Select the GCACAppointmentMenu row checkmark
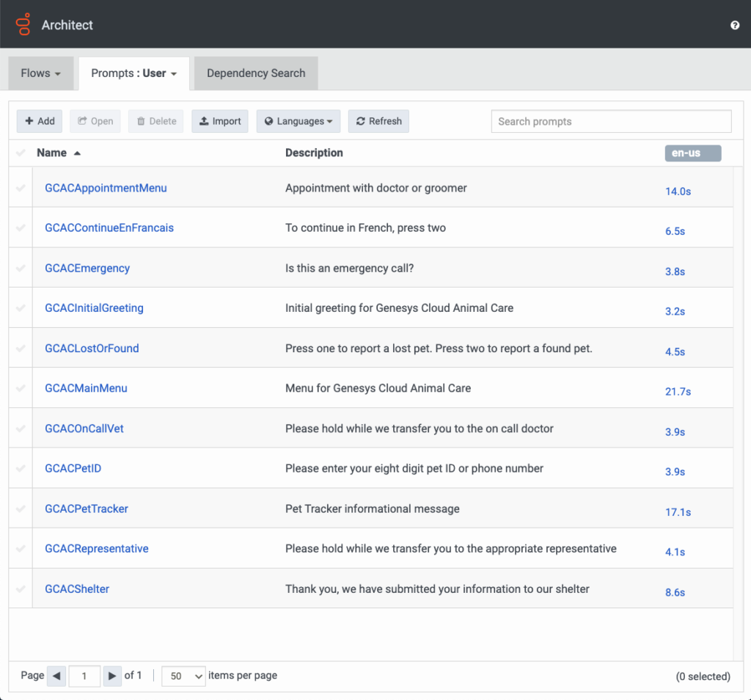751x700 pixels. (21, 188)
